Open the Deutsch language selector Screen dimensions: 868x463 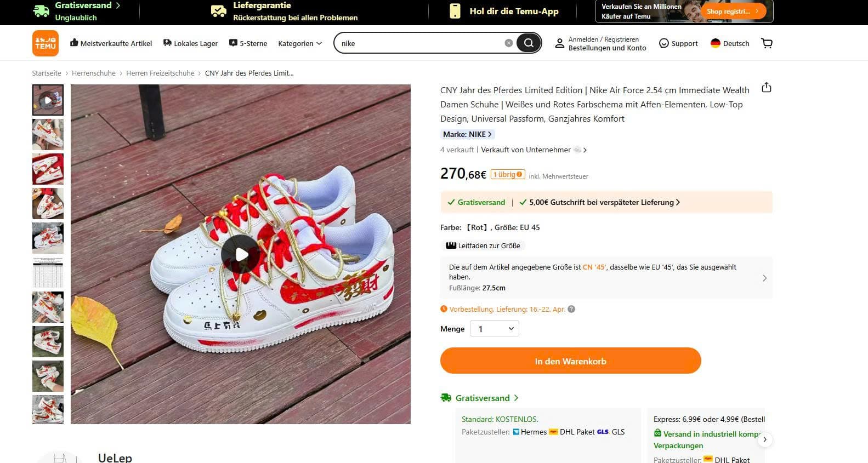730,43
